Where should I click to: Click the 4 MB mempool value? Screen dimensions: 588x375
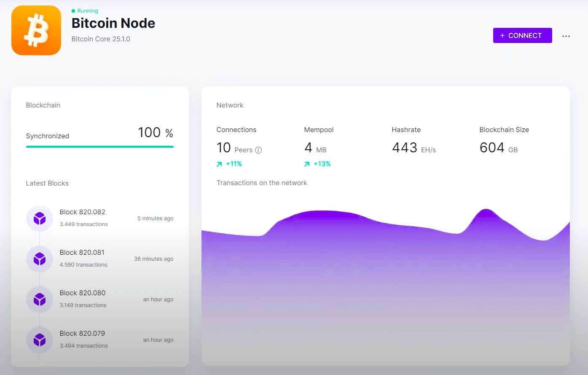(315, 148)
